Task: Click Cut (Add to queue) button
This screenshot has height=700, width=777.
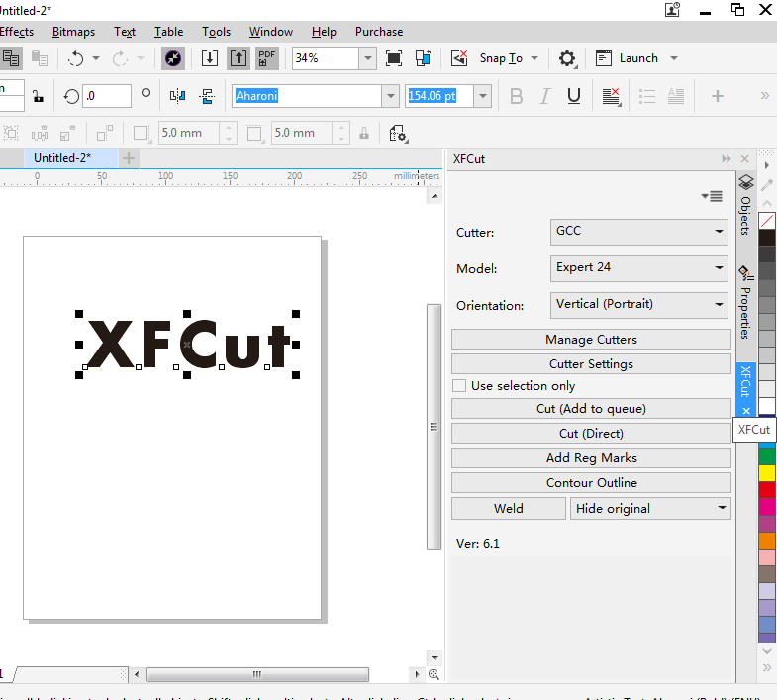Action: (x=591, y=409)
